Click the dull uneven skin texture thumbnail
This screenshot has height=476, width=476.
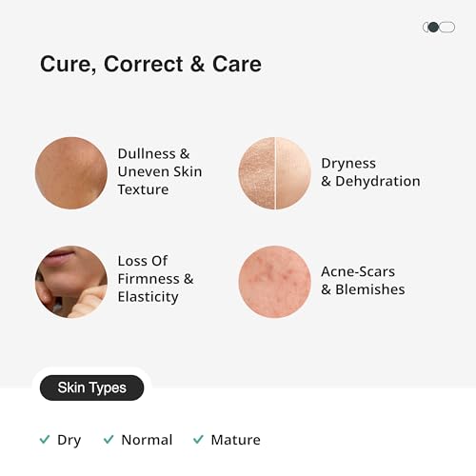pyautogui.click(x=71, y=173)
